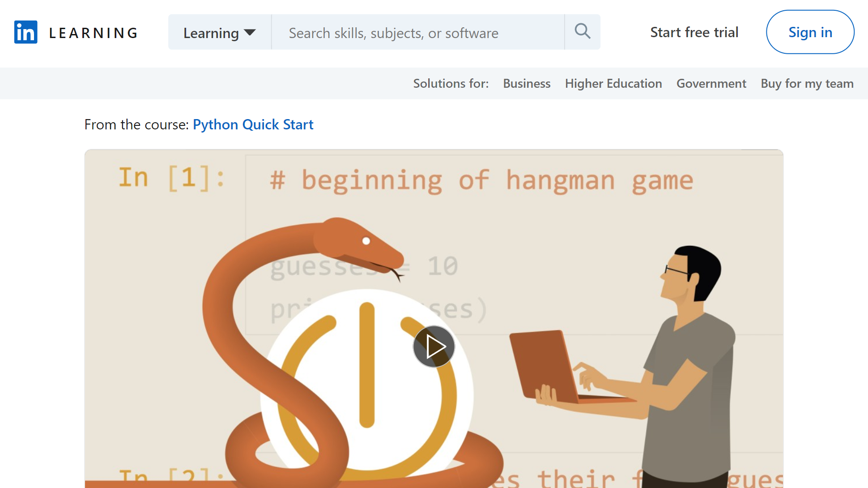This screenshot has height=488, width=868.
Task: Click the search magnifier icon
Action: point(582,32)
